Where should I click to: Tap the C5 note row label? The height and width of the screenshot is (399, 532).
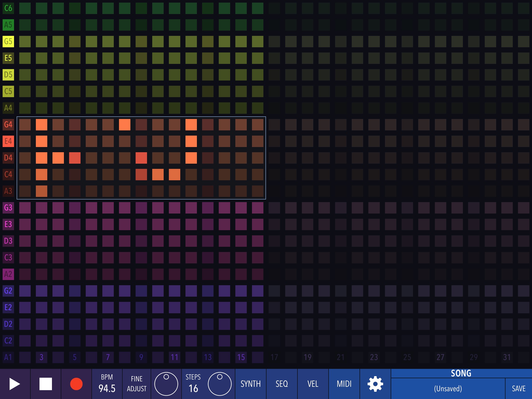[8, 91]
